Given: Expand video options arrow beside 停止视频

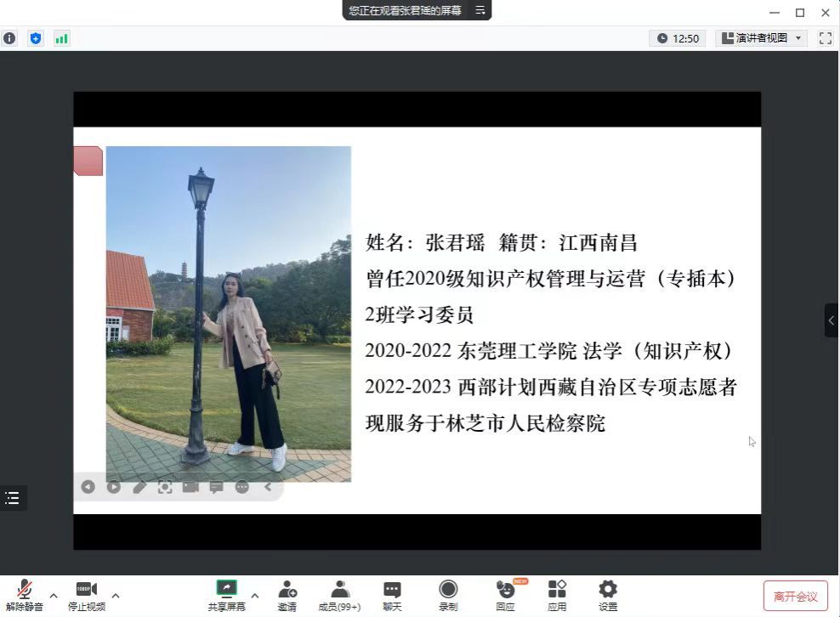Looking at the screenshot, I should pos(116,595).
